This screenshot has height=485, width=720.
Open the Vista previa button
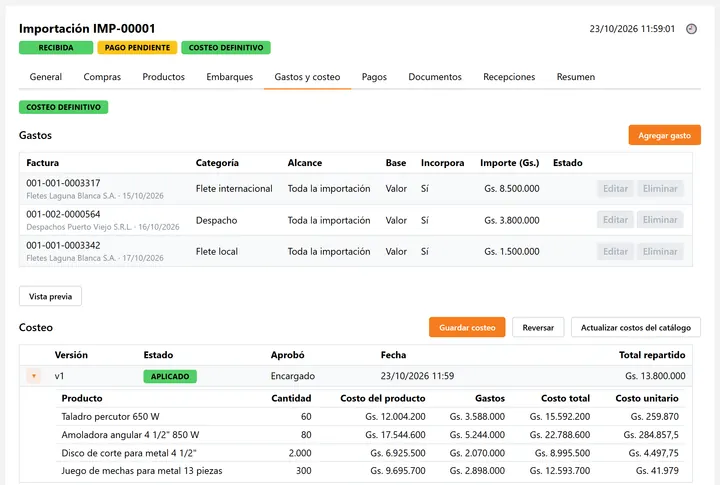(51, 296)
